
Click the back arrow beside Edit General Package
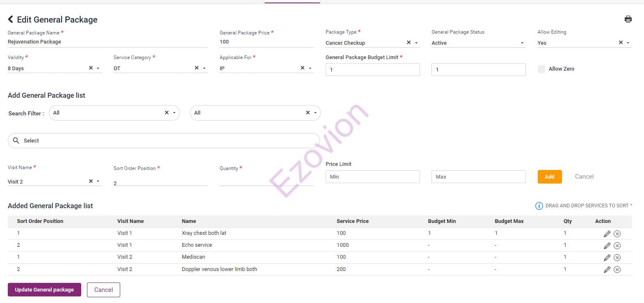click(x=11, y=19)
